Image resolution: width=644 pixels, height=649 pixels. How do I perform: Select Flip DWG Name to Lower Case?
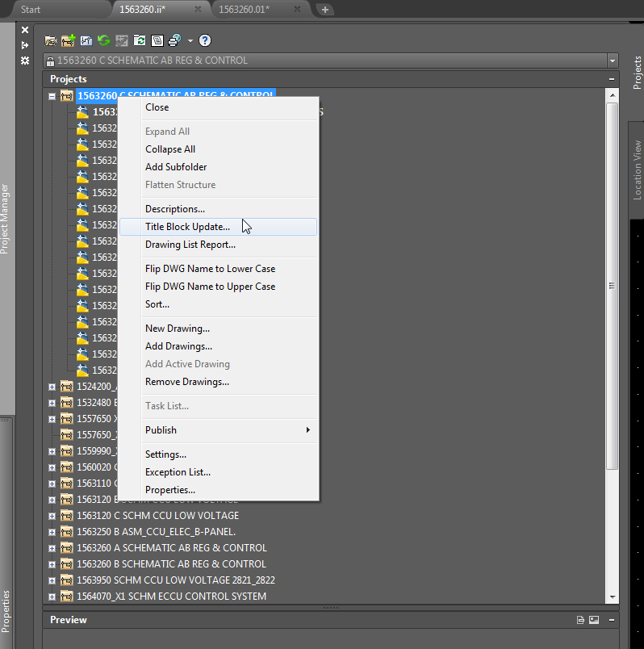click(x=218, y=269)
